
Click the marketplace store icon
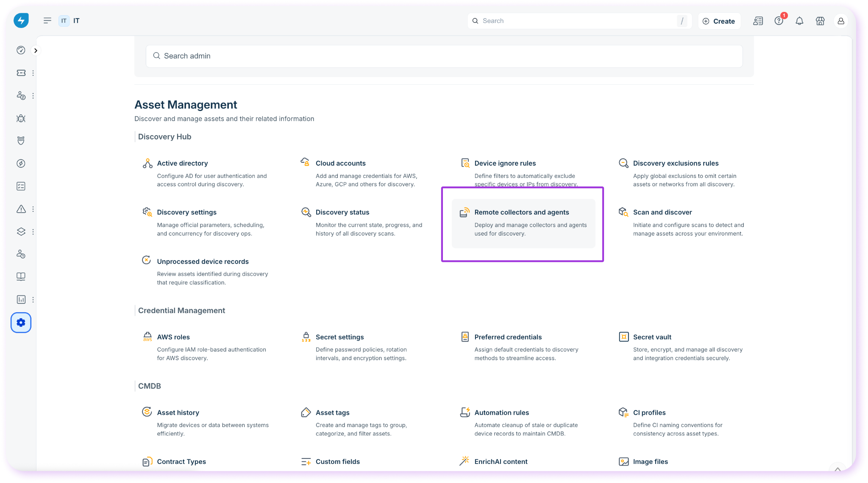(820, 21)
